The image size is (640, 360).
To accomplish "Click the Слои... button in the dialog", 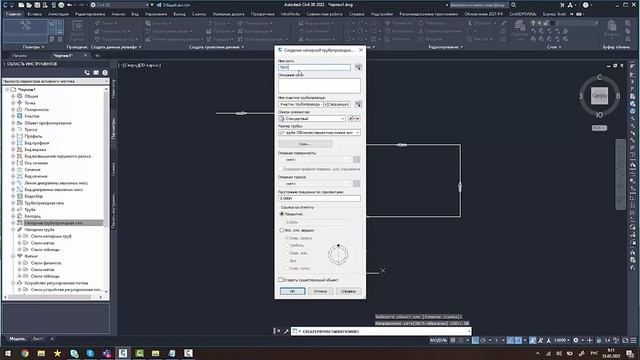I will coord(305,144).
